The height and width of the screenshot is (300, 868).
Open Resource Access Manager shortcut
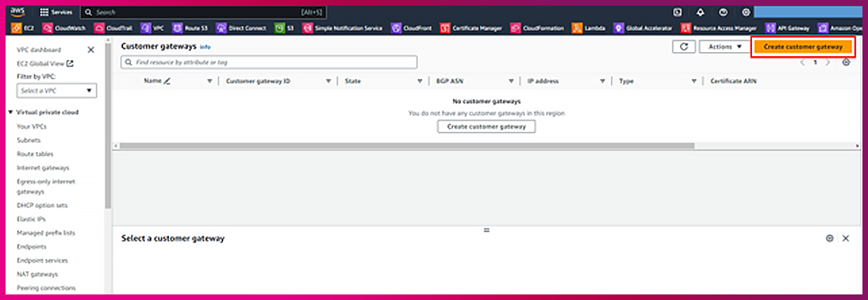[x=719, y=28]
